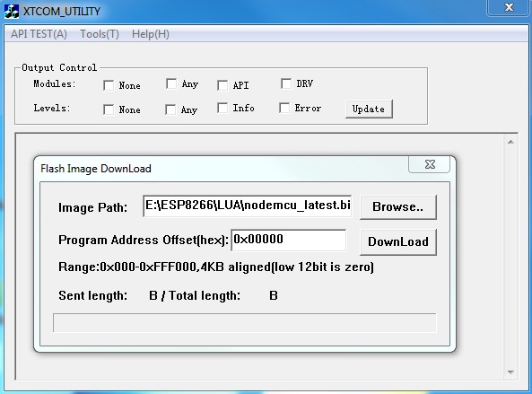Viewport: 532px width, 394px height.
Task: Click the scroll down arrow in output pane
Action: coord(510,372)
